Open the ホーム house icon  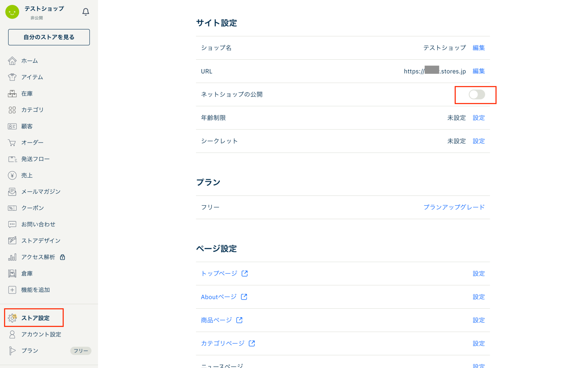[x=12, y=61]
